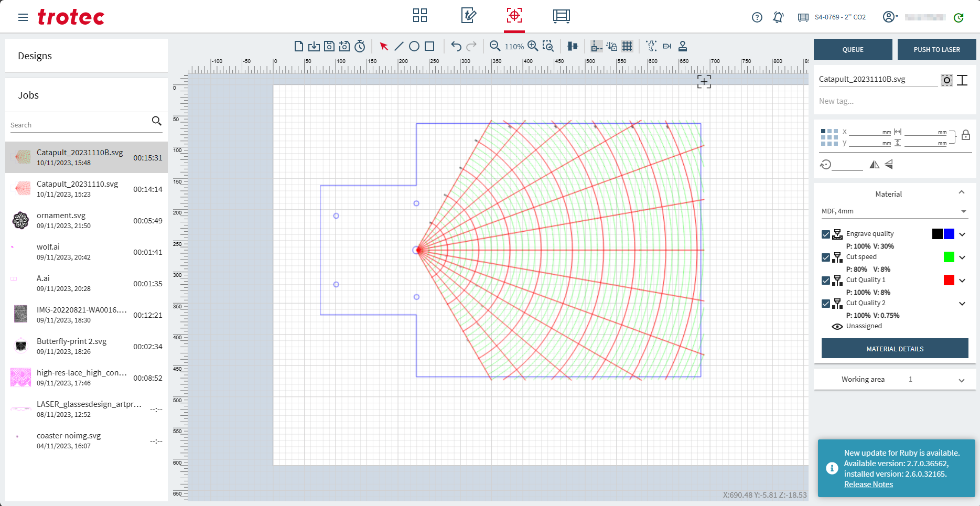
Task: Zoom in on the canvas
Action: point(533,46)
